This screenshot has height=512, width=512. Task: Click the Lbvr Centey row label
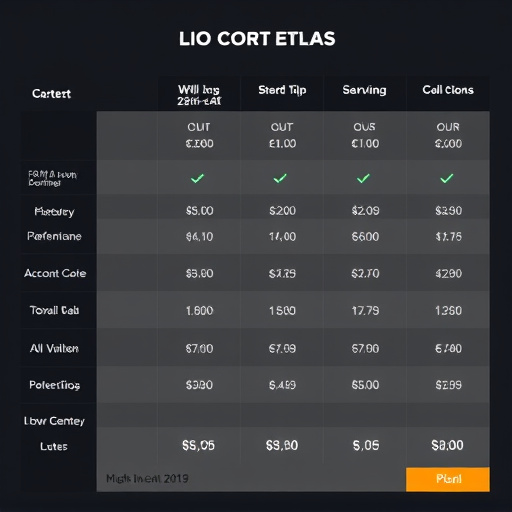click(54, 421)
